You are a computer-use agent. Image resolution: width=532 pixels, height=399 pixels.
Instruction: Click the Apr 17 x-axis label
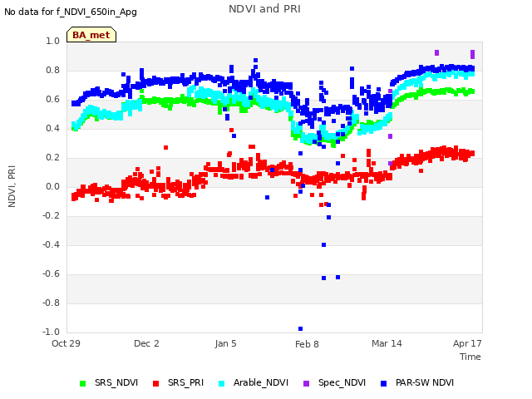(467, 343)
